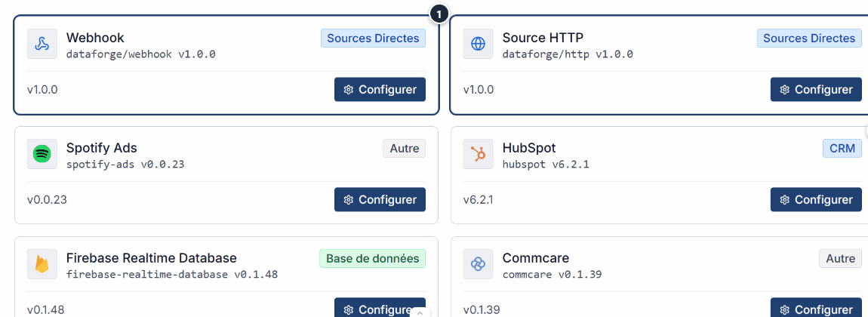868x317 pixels.
Task: Click the CRM tag on HubSpot
Action: pyautogui.click(x=842, y=149)
